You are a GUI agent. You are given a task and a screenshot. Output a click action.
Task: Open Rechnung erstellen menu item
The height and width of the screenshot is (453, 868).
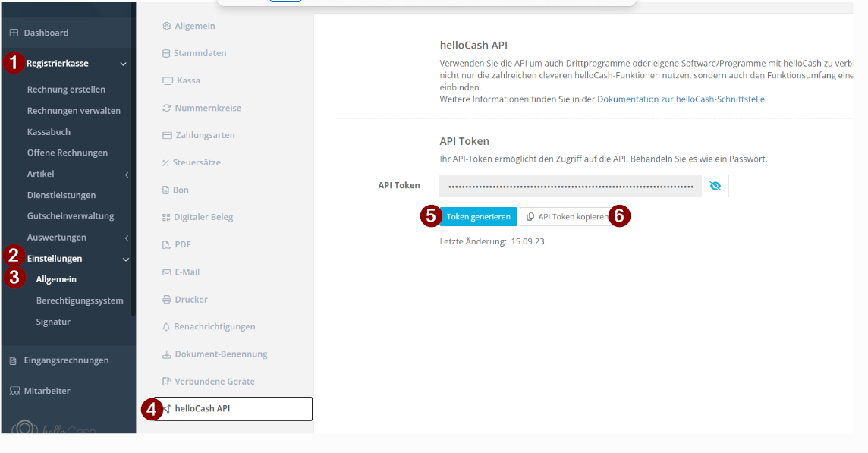[x=66, y=90]
